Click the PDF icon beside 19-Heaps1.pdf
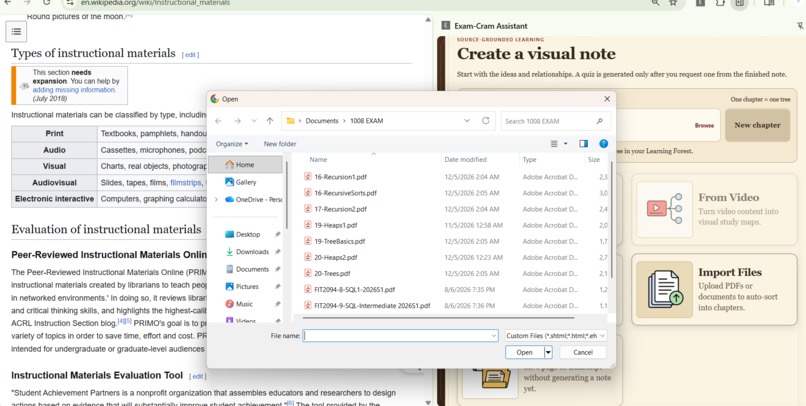806x406 pixels. 307,225
